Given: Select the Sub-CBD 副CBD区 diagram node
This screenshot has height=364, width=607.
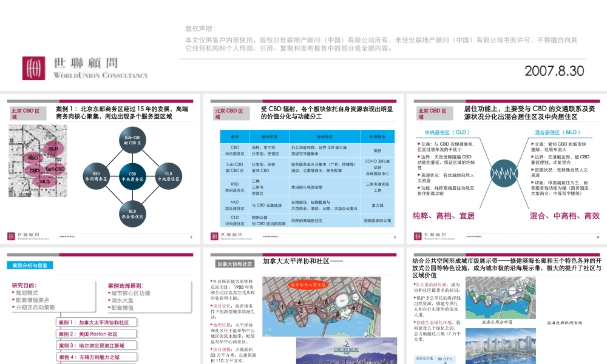Looking at the screenshot, I should pyautogui.click(x=132, y=140).
